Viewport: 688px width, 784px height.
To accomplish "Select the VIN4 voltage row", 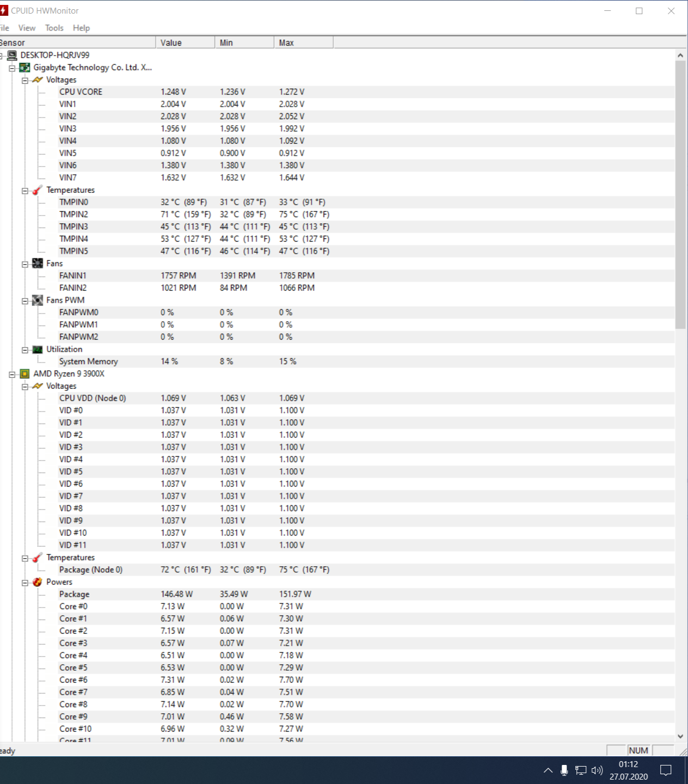I will click(366, 141).
